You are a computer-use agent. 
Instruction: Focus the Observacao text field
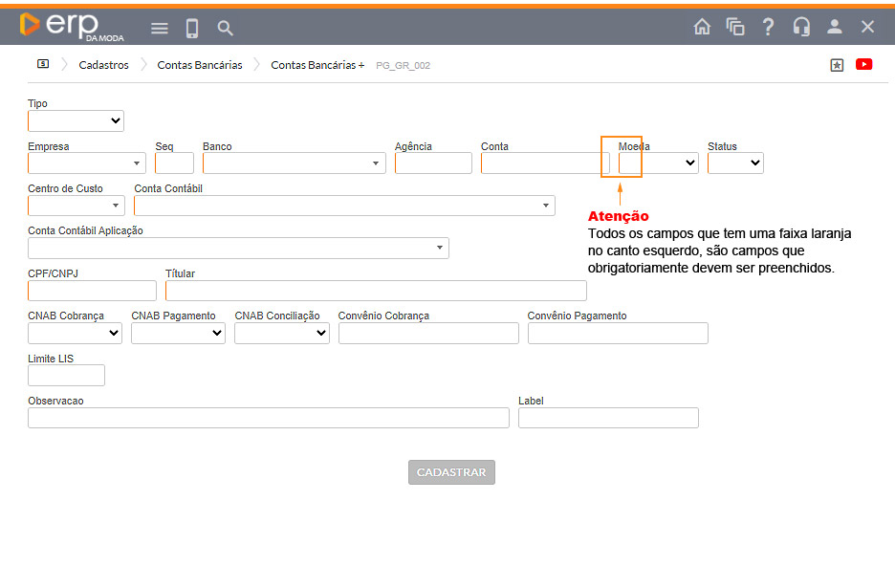[x=268, y=418]
